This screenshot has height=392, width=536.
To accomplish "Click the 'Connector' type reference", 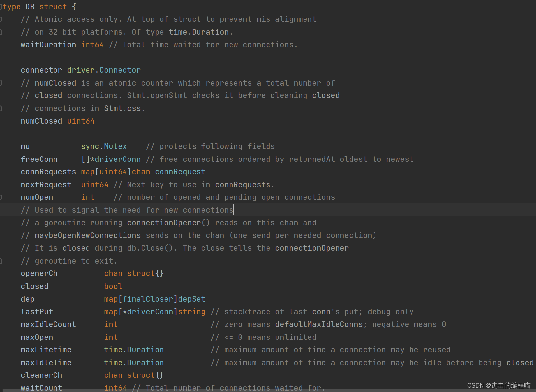I will point(120,70).
